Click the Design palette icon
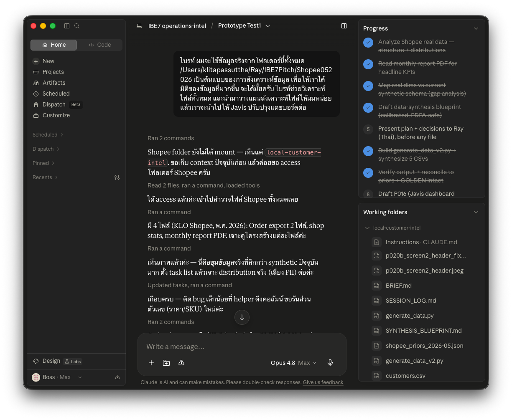512x420 pixels. coord(36,361)
